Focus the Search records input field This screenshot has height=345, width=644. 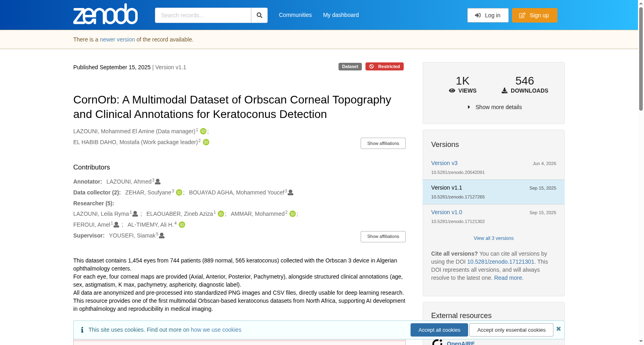click(x=203, y=15)
